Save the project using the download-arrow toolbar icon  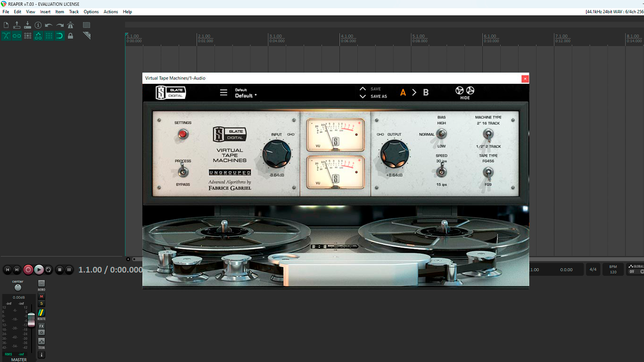click(x=27, y=25)
